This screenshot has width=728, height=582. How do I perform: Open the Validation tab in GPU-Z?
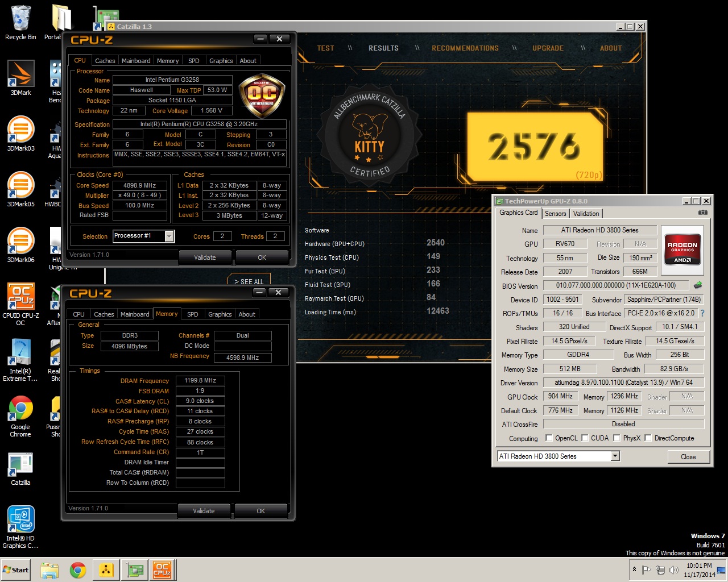pyautogui.click(x=586, y=214)
